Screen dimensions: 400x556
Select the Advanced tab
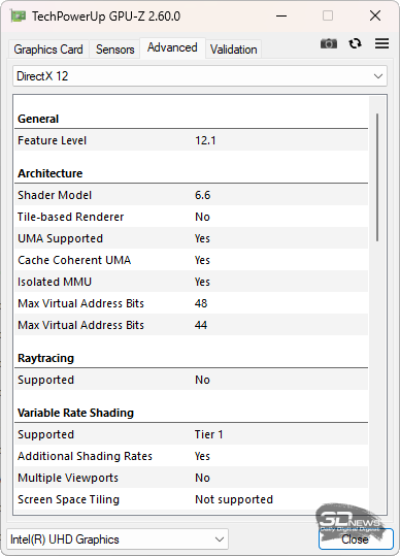(172, 48)
